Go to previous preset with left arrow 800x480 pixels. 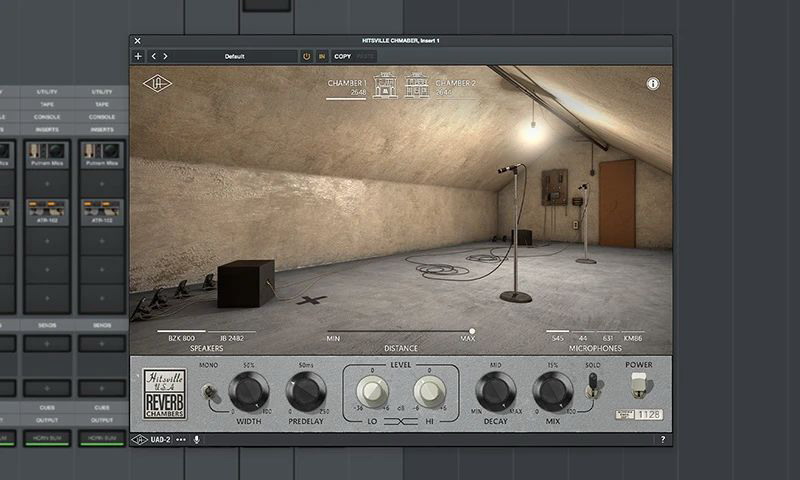point(153,57)
